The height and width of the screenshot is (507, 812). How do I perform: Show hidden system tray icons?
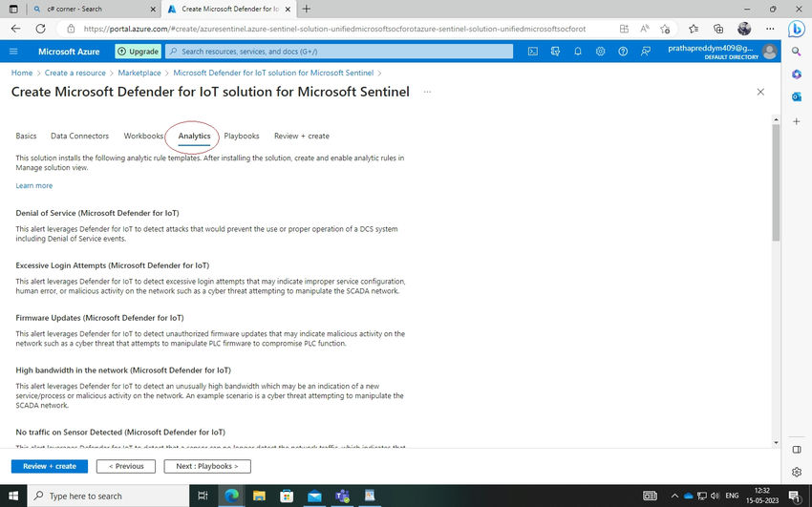[x=674, y=496]
